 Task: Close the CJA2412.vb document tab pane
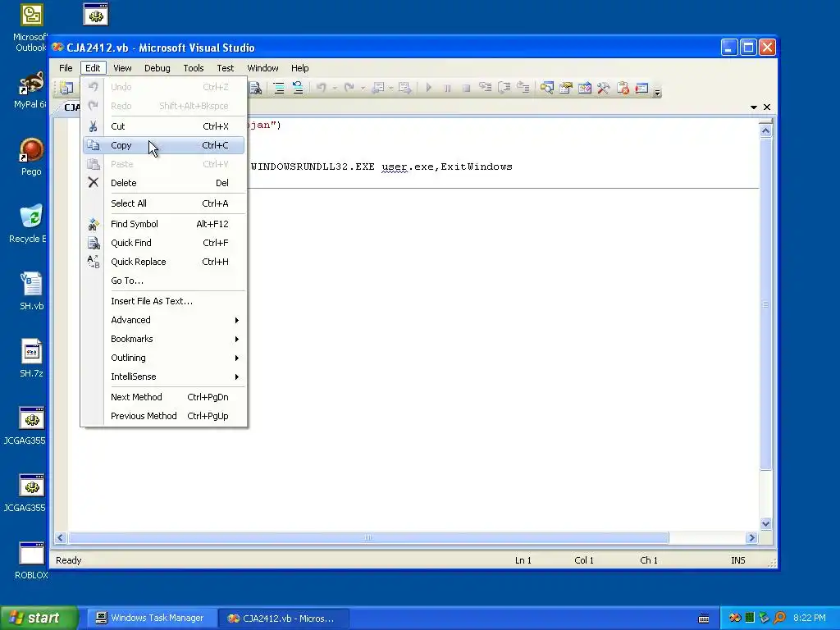pyautogui.click(x=767, y=107)
